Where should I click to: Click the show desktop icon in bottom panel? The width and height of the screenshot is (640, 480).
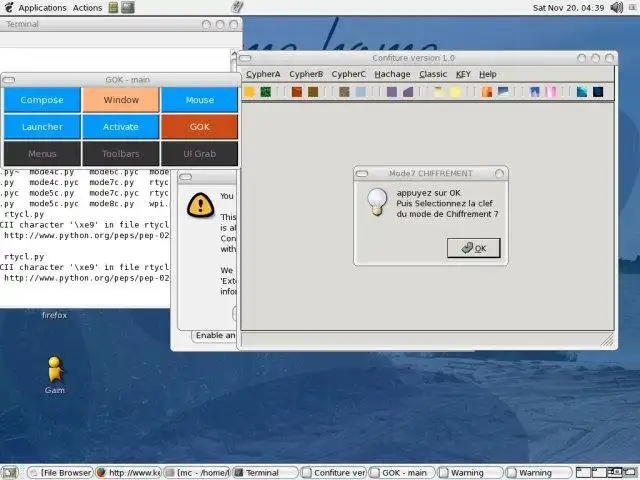[x=9, y=473]
